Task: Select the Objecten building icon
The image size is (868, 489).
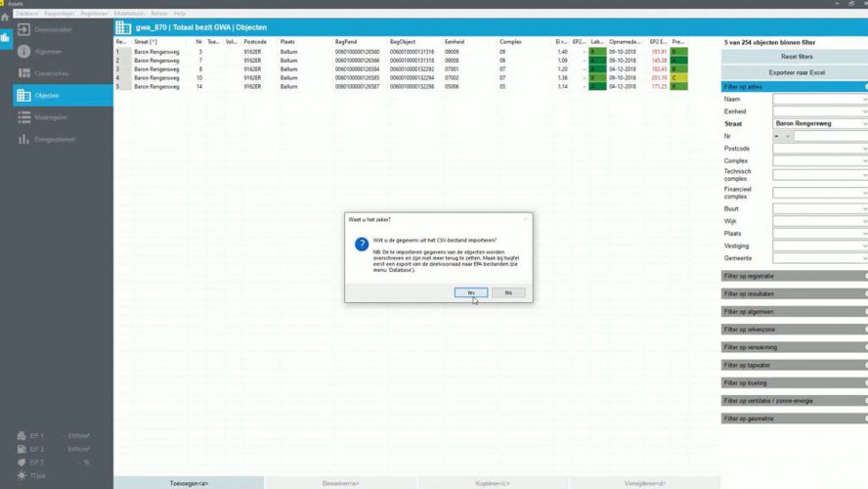Action: coord(23,95)
